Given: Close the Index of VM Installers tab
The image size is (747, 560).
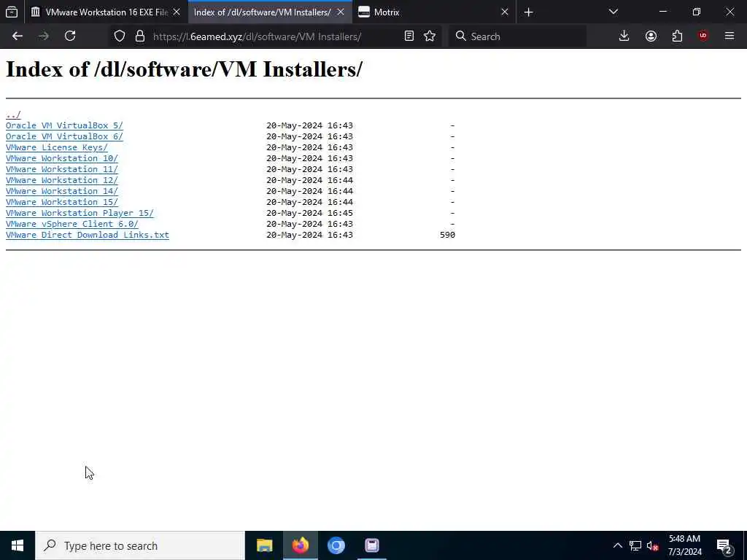Looking at the screenshot, I should click(x=340, y=12).
